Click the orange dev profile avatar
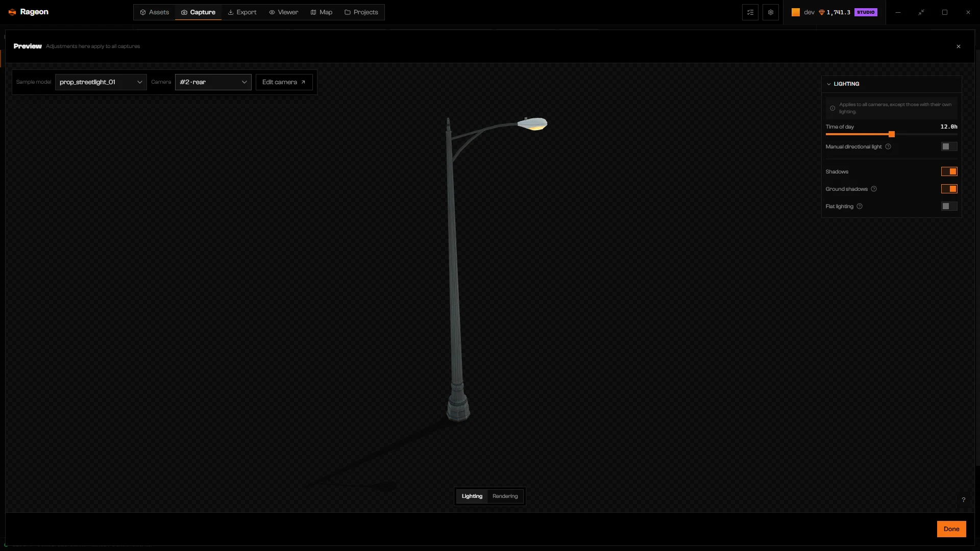Viewport: 980px width, 551px height. coord(795,12)
